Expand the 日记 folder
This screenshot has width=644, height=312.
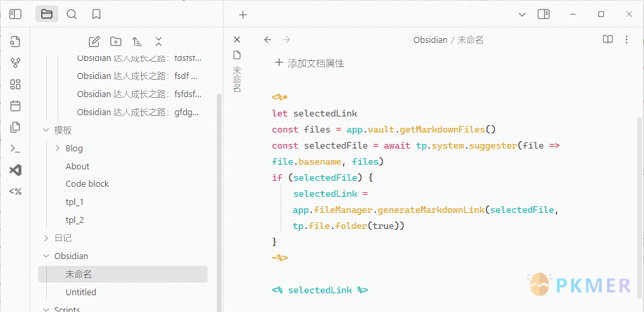(46, 238)
